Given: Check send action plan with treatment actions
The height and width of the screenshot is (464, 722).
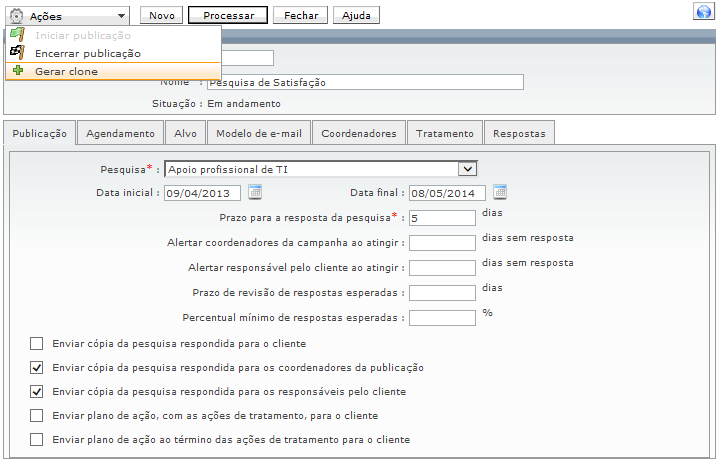Looking at the screenshot, I should point(37,416).
